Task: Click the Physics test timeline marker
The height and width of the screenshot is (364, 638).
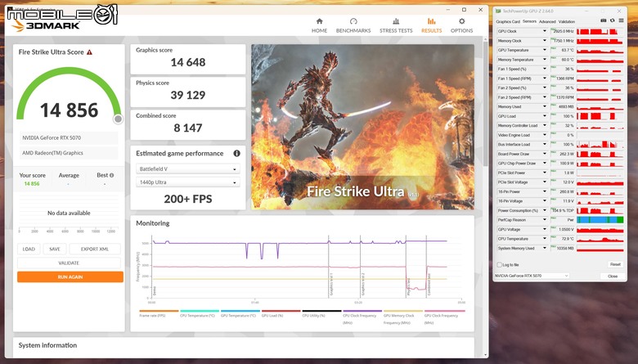Action: 406,267
